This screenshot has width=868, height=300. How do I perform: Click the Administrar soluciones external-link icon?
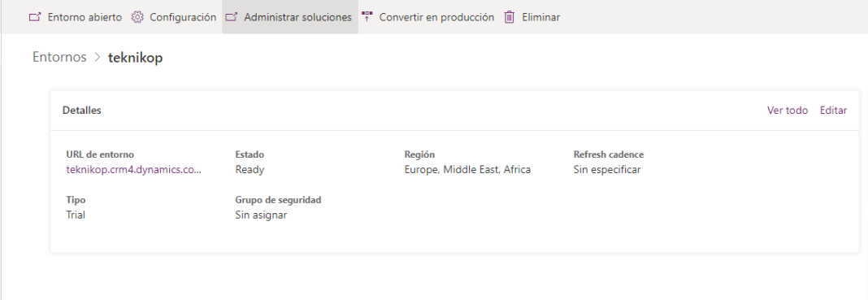pyautogui.click(x=232, y=17)
